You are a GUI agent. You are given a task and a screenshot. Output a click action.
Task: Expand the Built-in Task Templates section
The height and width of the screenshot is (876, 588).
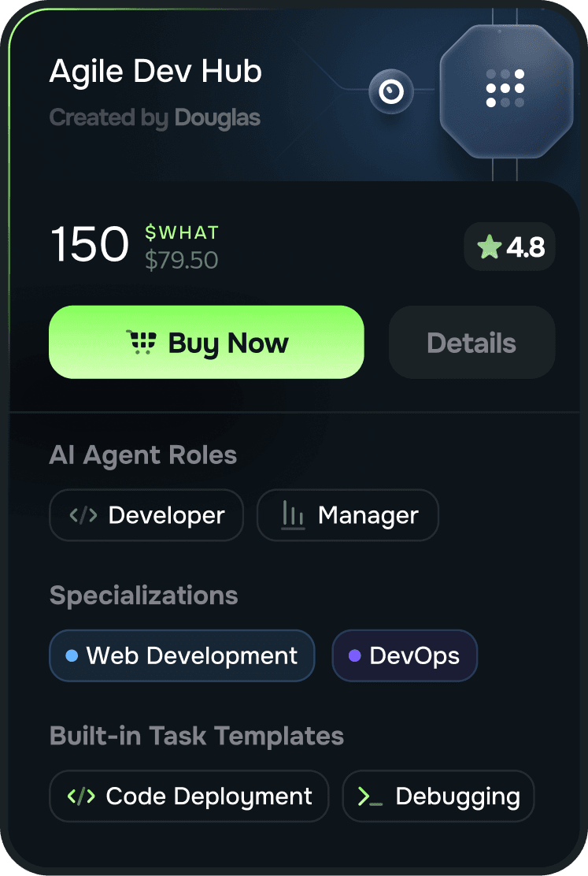pyautogui.click(x=196, y=736)
